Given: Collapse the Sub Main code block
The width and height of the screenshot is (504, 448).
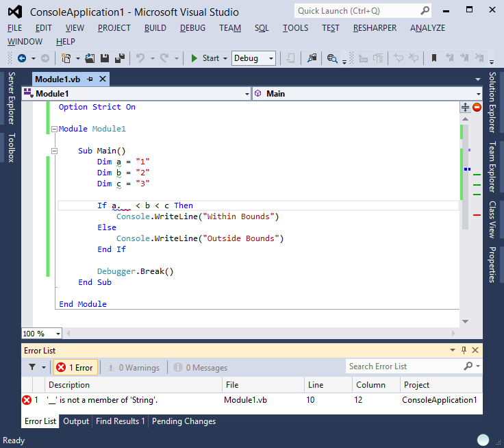Looking at the screenshot, I should tap(54, 151).
